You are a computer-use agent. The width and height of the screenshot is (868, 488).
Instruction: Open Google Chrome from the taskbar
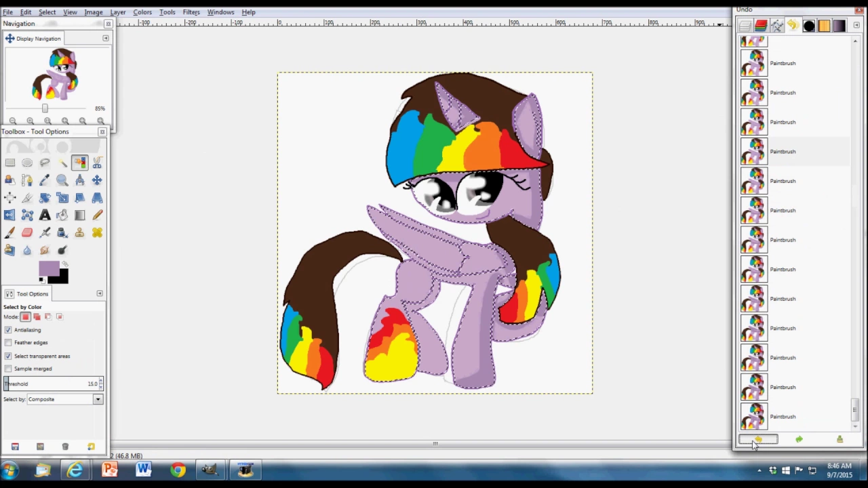pyautogui.click(x=178, y=470)
